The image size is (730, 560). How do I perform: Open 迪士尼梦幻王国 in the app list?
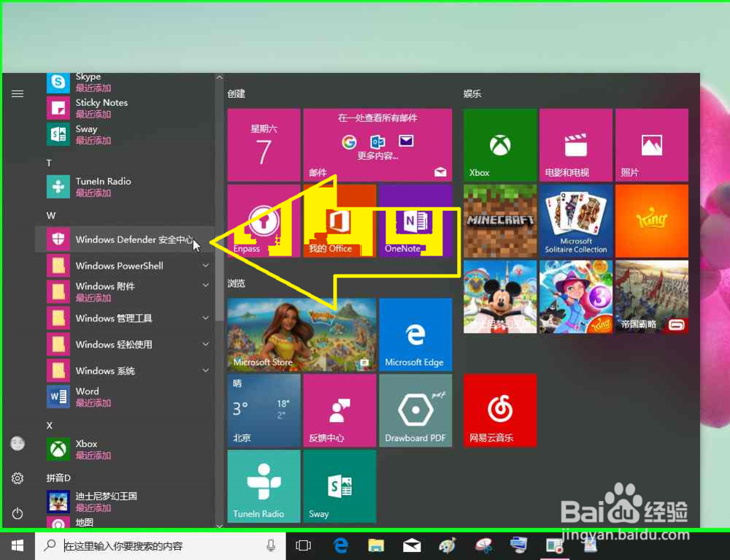125,502
